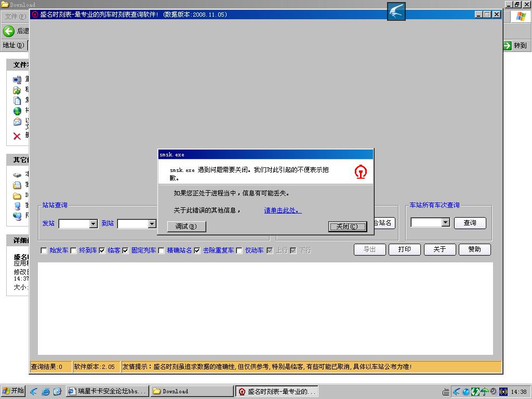
Task: Click the Download folder icon in Explorer title bar
Action: (5, 4)
